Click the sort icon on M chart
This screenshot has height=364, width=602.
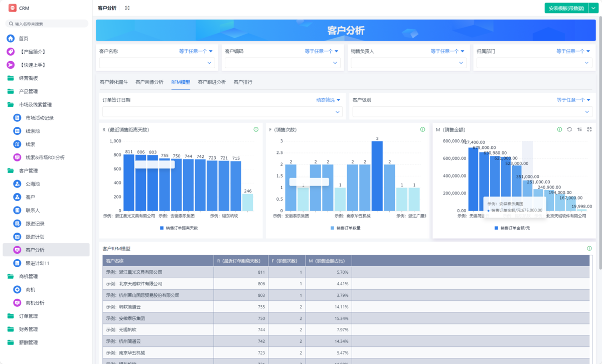[x=579, y=129]
